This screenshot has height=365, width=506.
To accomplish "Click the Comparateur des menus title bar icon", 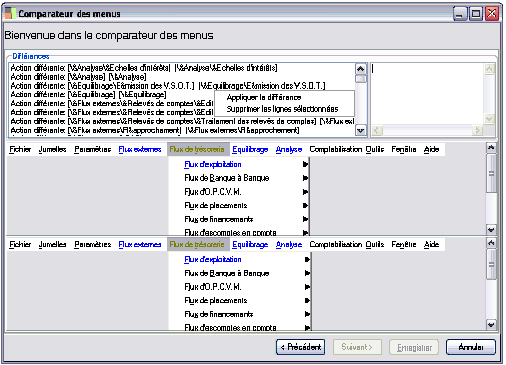I will 10,13.
